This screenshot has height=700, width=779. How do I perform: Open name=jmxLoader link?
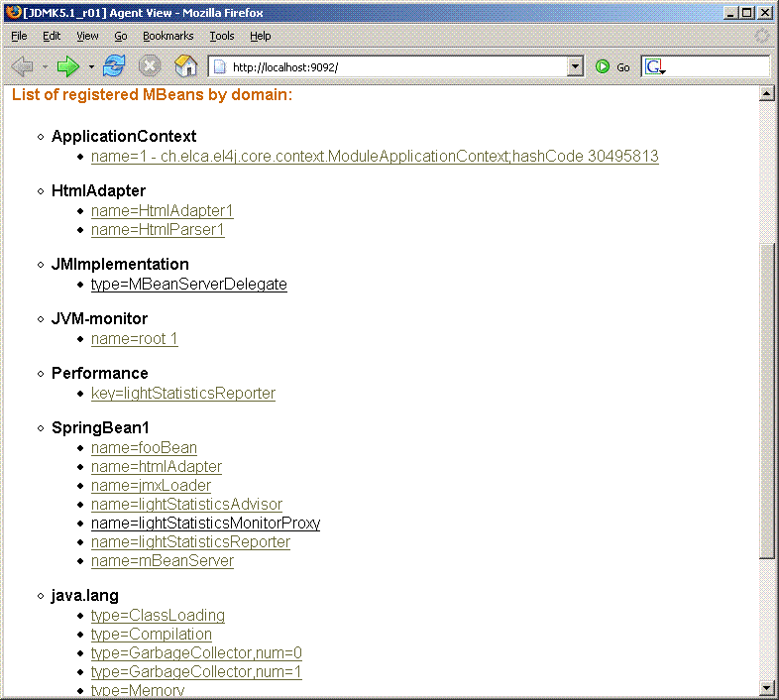pos(151,486)
